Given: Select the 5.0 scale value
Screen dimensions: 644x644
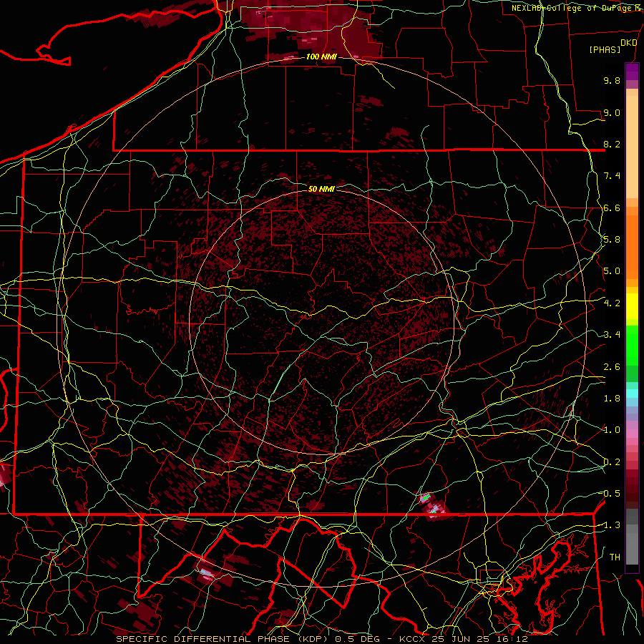Looking at the screenshot, I should (612, 271).
